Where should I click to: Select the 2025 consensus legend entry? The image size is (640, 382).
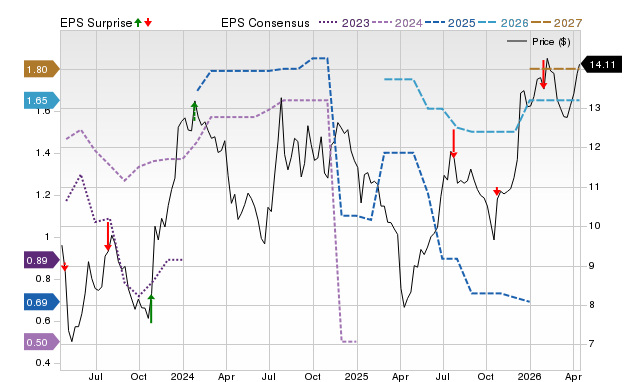pyautogui.click(x=450, y=23)
